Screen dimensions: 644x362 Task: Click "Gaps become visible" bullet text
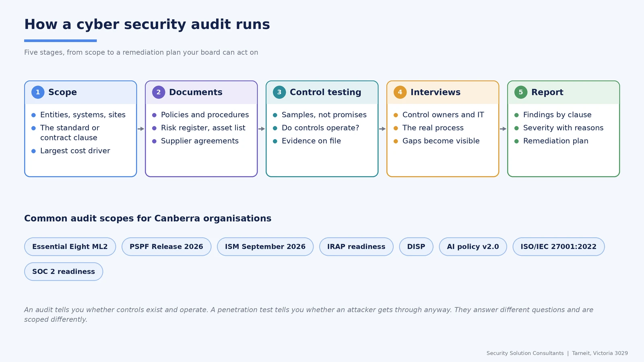click(x=441, y=141)
